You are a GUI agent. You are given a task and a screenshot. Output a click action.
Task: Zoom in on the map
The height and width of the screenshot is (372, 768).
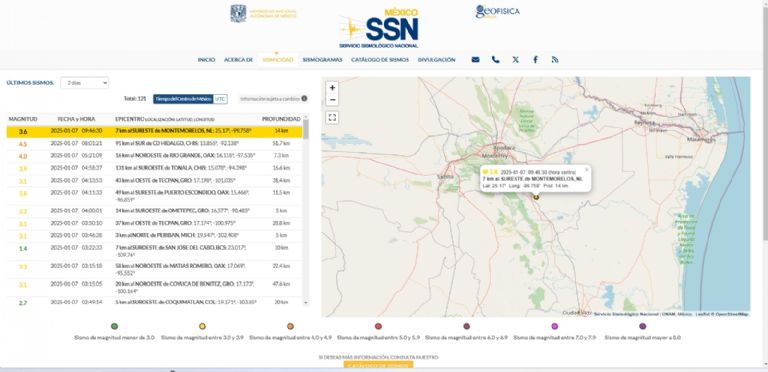(333, 88)
